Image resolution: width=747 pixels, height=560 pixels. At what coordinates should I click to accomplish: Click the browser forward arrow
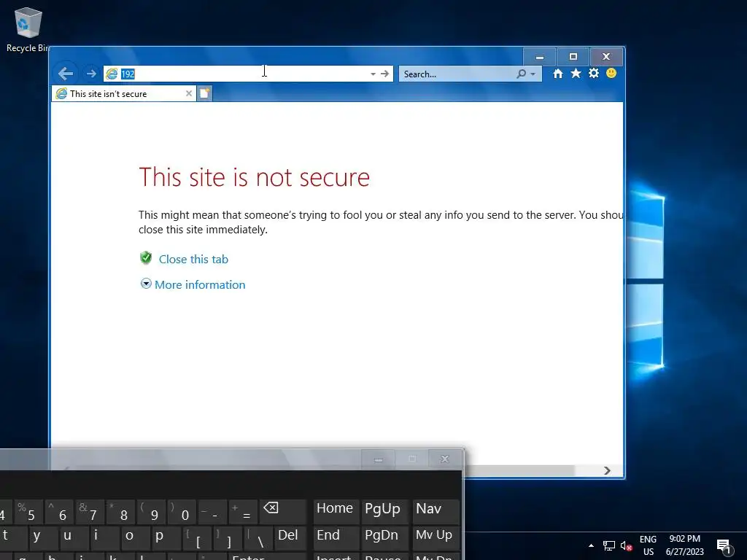[x=91, y=74]
